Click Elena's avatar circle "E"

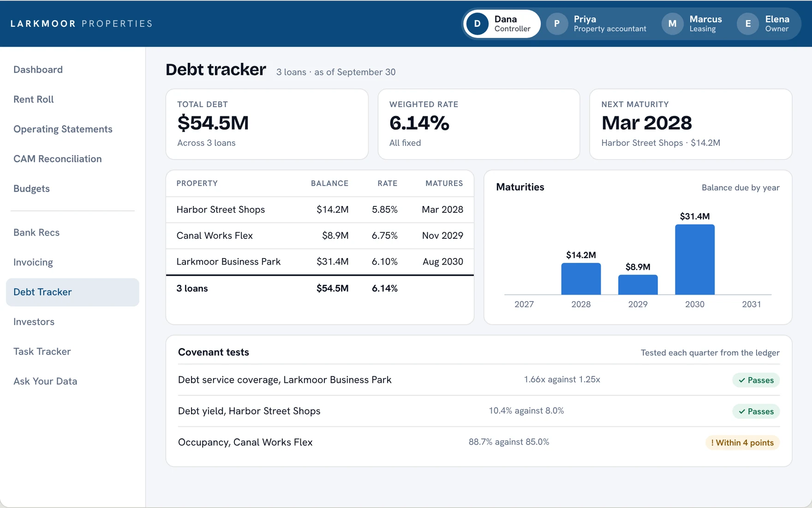pos(748,24)
